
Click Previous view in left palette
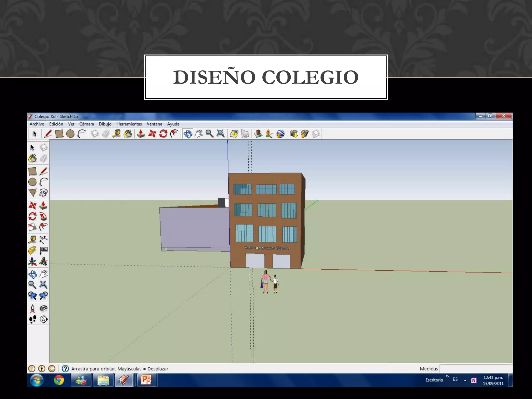[x=32, y=296]
